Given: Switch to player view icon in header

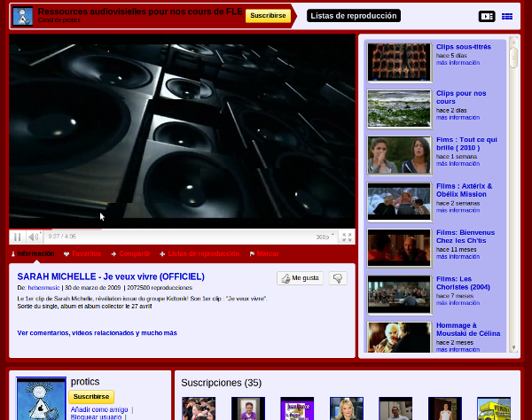Looking at the screenshot, I should pos(487,16).
